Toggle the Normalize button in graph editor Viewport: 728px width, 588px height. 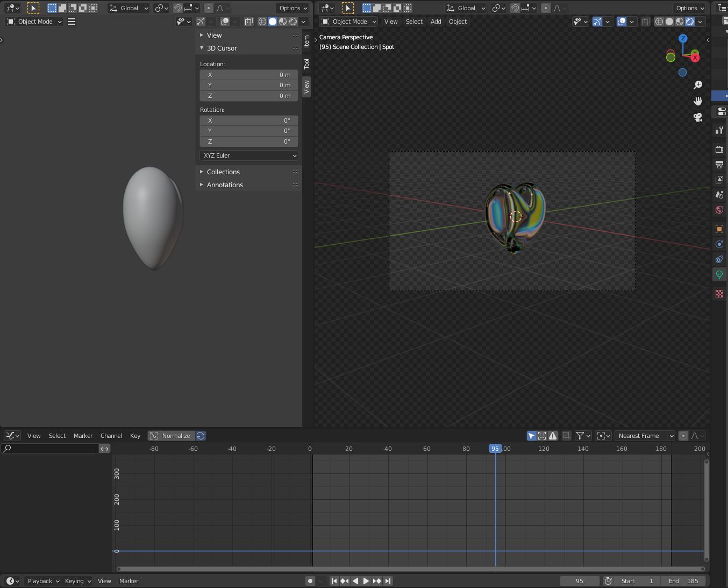[x=171, y=436]
